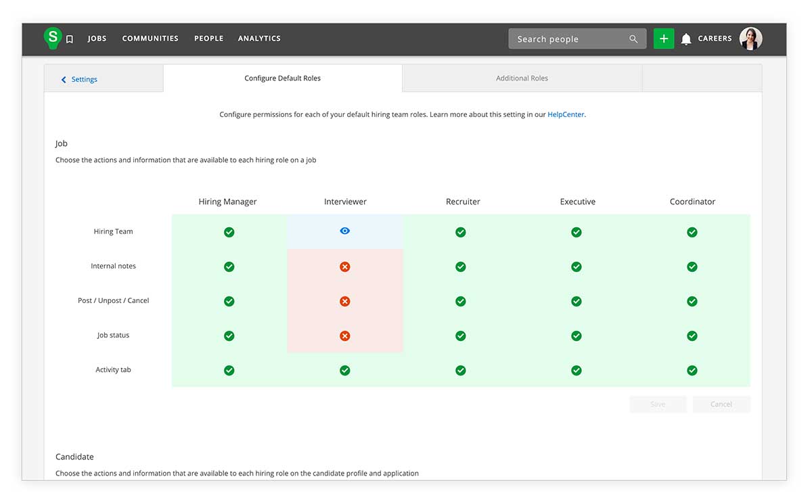Open the Analytics menu item
812x504 pixels.
259,39
